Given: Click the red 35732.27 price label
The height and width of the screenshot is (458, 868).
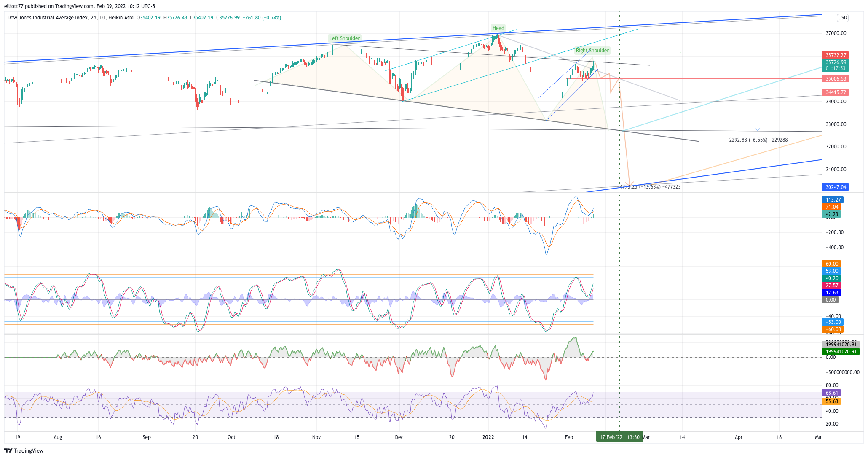Looking at the screenshot, I should (836, 55).
